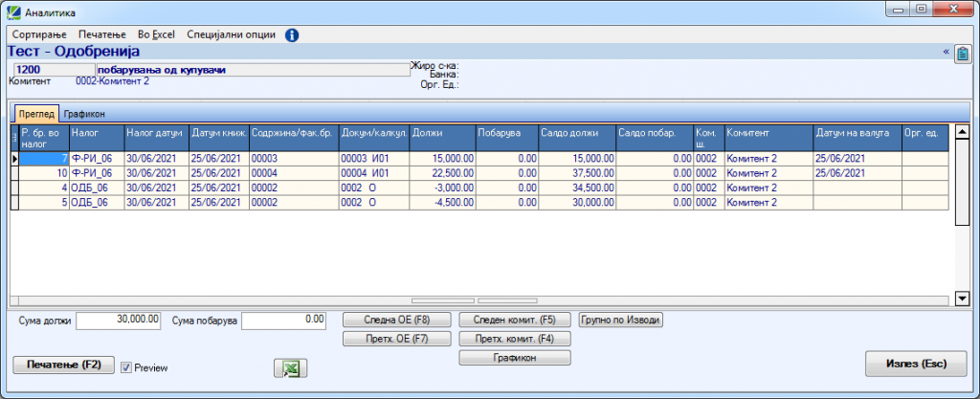Collapse panel with the « chevron

pos(946,52)
